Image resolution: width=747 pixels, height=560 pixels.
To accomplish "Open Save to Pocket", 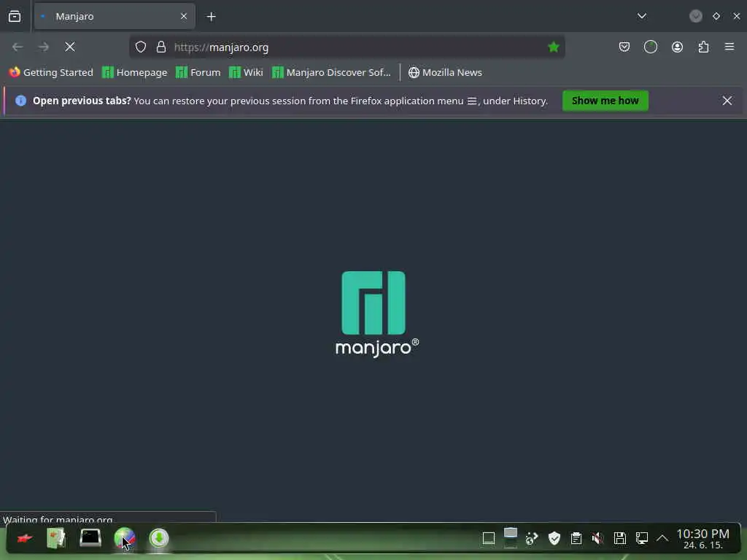I will coord(624,47).
